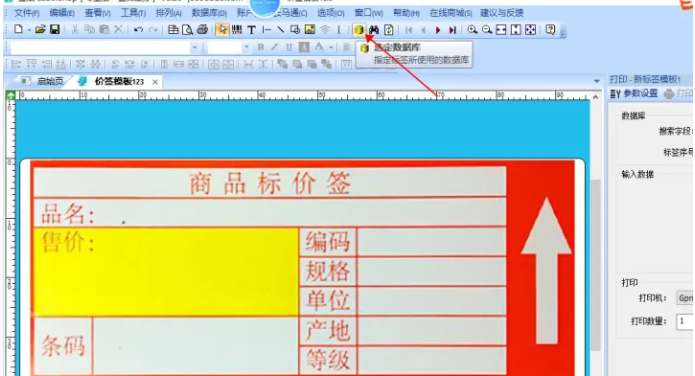Select the image insert tool
This screenshot has width=695, height=376.
coord(310,30)
